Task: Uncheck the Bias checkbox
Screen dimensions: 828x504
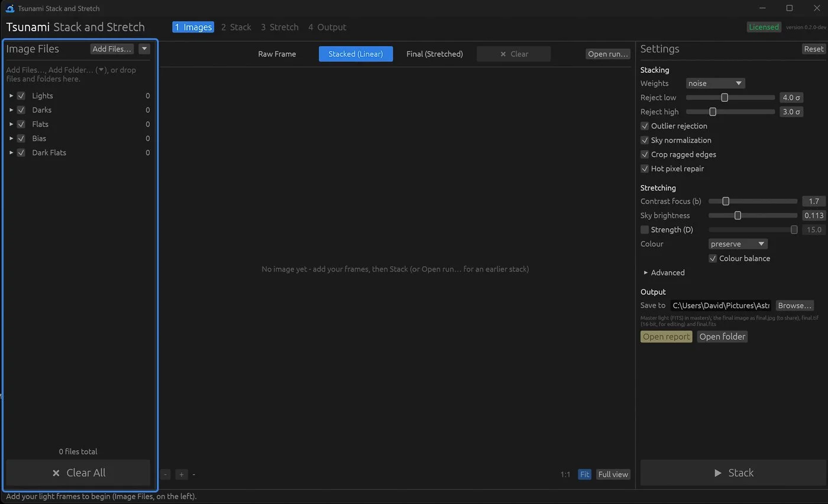Action: (x=21, y=138)
